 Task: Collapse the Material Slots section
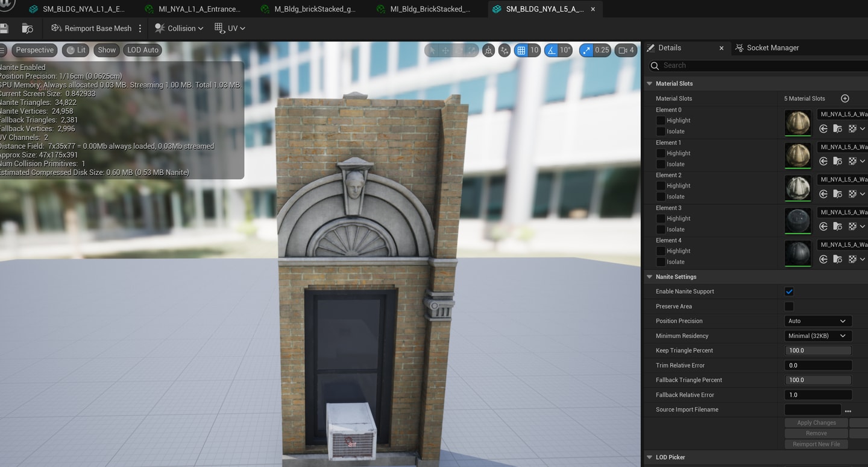650,83
